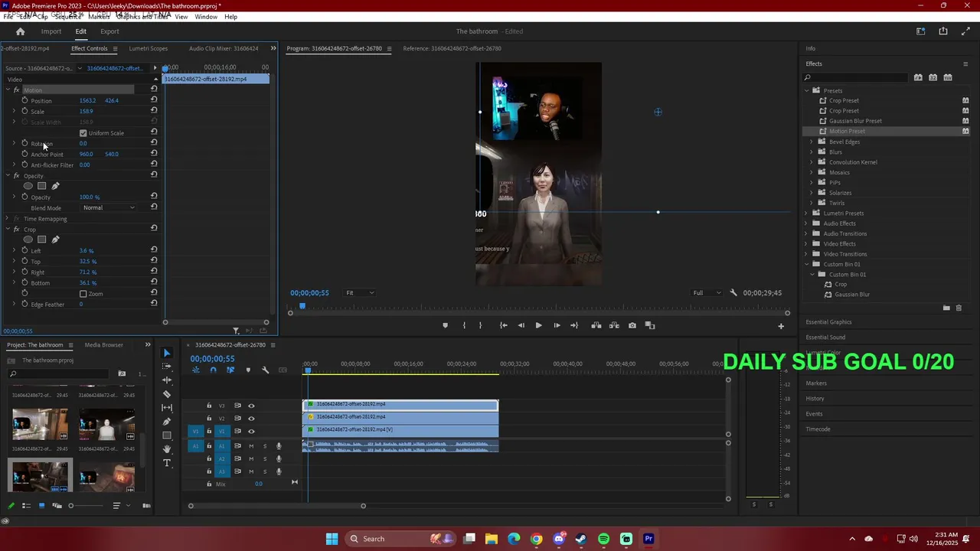Viewport: 980px width, 551px height.
Task: Open the Program monitor Button Editor plus
Action: point(781,326)
